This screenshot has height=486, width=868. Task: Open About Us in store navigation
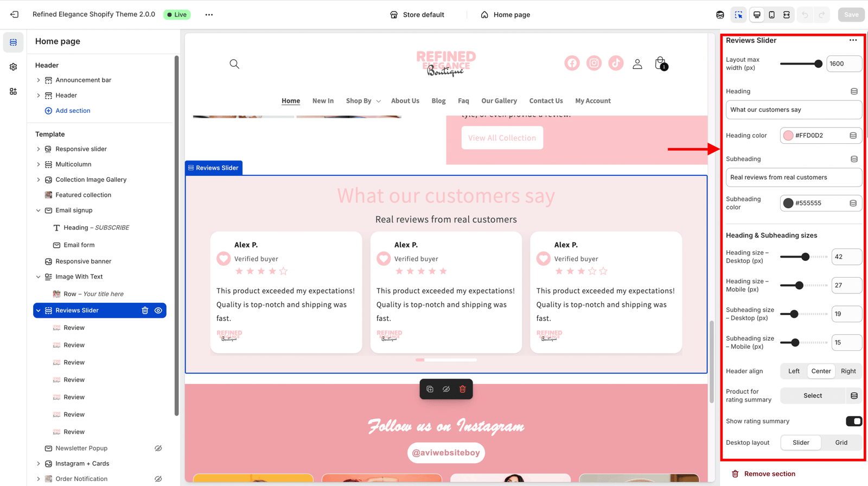coord(405,101)
